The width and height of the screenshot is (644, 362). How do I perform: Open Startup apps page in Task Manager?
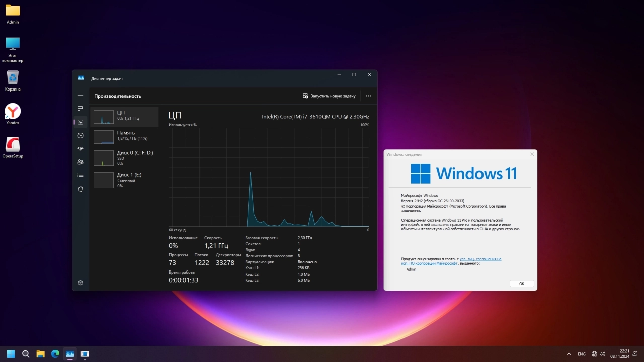click(80, 149)
